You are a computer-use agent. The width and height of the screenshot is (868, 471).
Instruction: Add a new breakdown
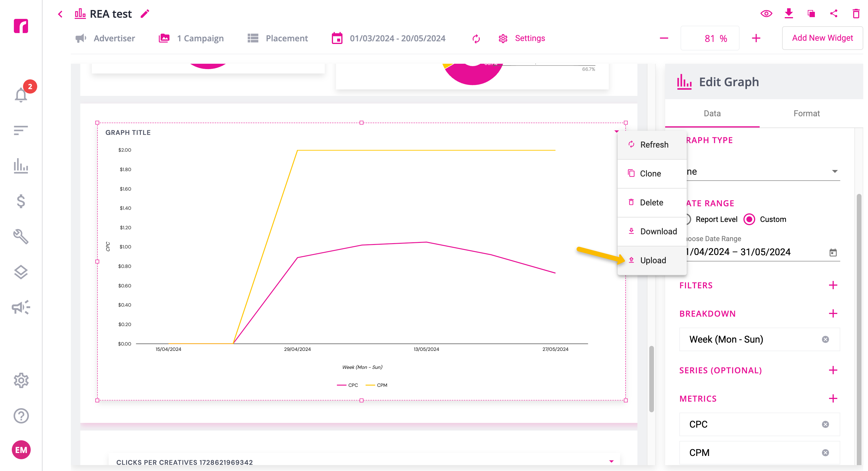(x=833, y=314)
